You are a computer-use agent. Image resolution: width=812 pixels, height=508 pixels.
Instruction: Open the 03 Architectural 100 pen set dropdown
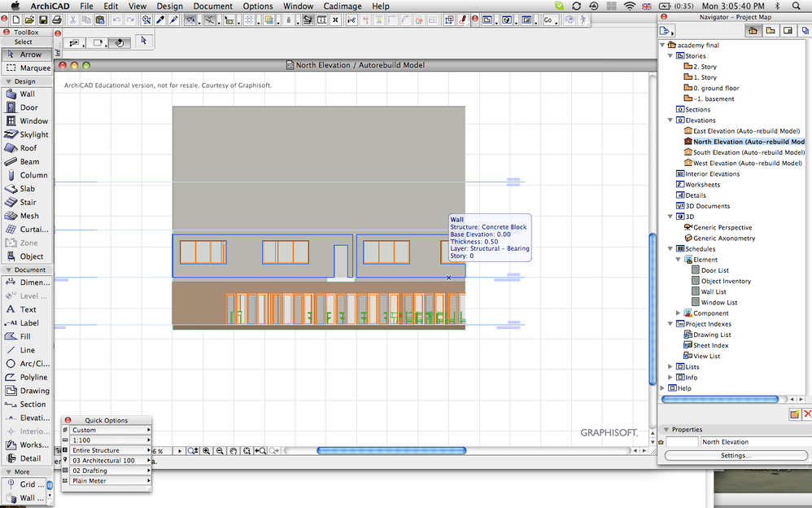[109, 461]
